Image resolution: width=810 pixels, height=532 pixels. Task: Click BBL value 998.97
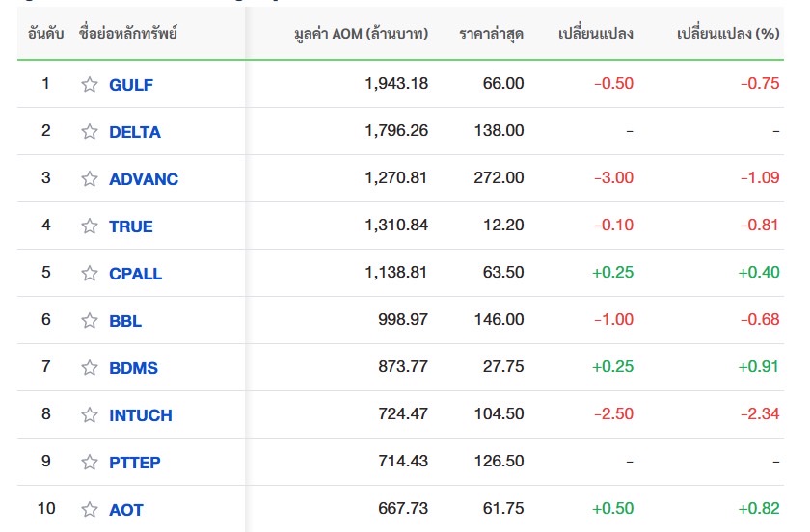click(x=403, y=320)
